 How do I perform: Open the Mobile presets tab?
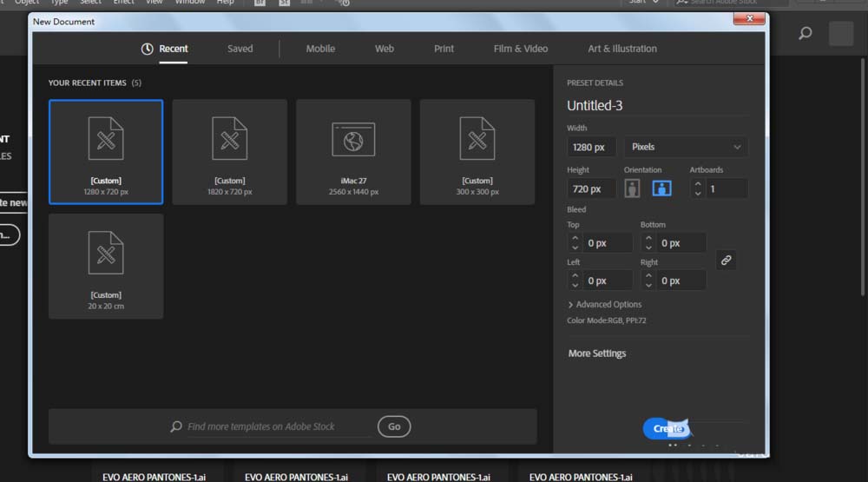(320, 49)
